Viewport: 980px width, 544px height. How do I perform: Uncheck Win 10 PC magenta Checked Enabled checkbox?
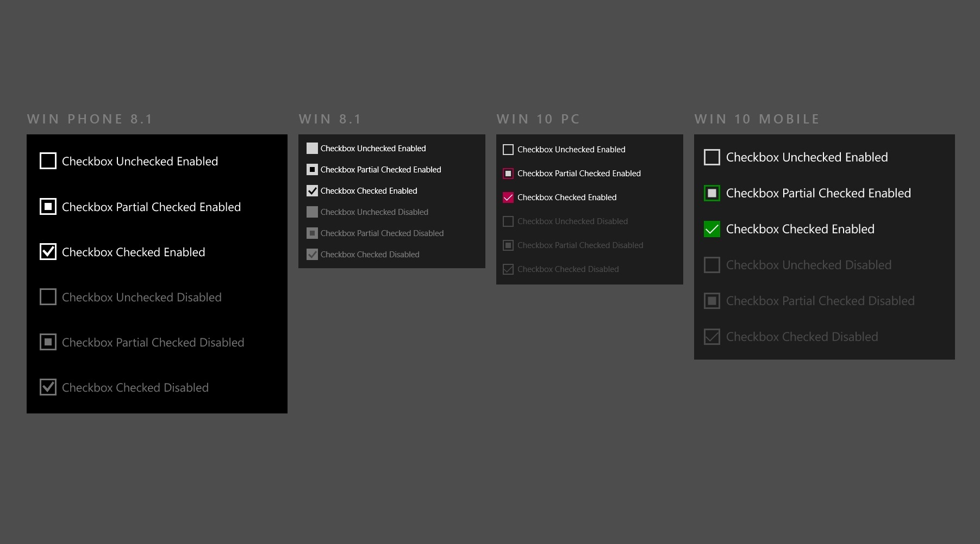[x=508, y=197]
